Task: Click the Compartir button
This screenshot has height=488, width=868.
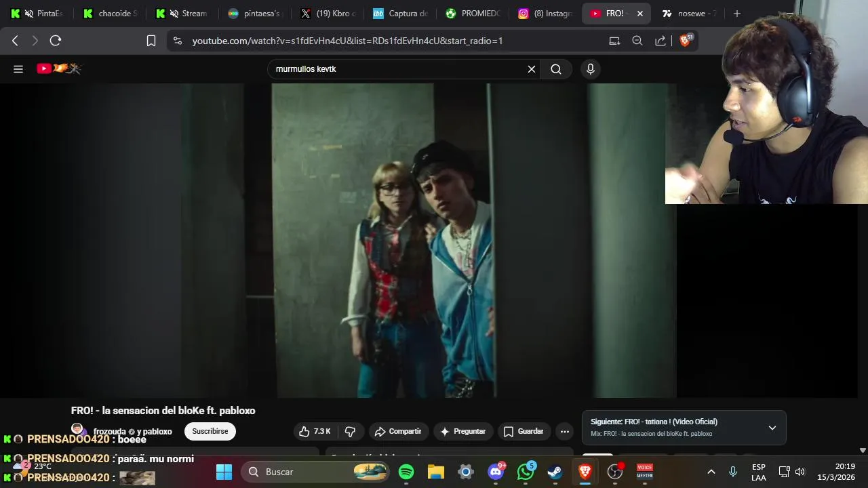Action: [x=398, y=432]
